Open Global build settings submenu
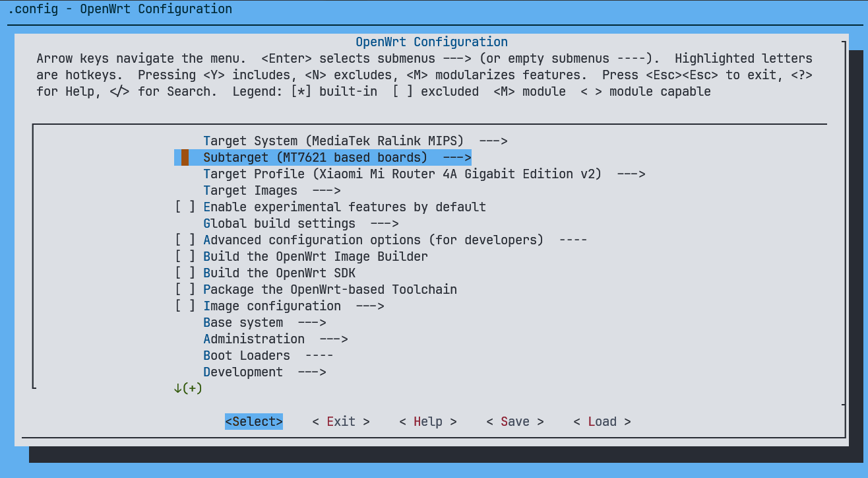The image size is (868, 478). pos(300,224)
